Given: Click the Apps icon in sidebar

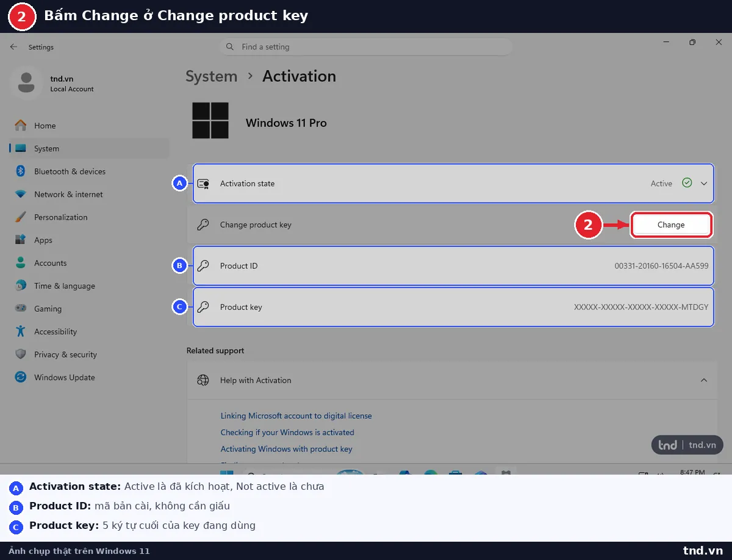Looking at the screenshot, I should 21,240.
